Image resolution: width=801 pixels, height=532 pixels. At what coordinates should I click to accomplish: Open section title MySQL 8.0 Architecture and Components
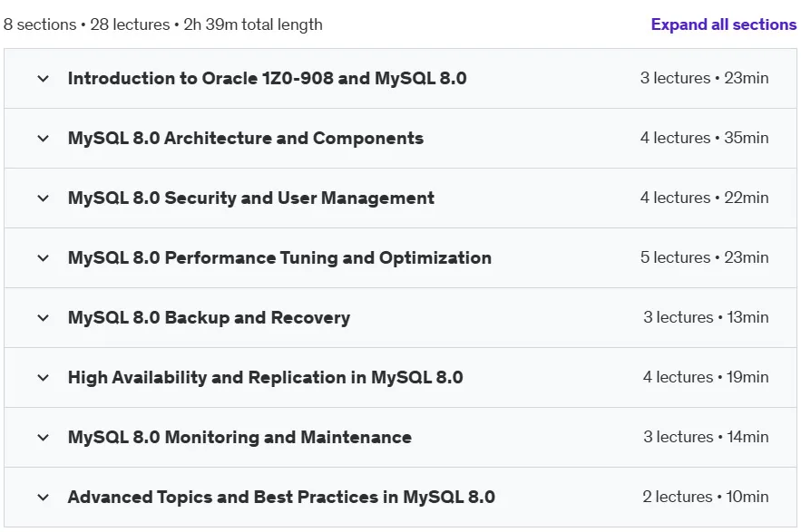click(x=246, y=138)
